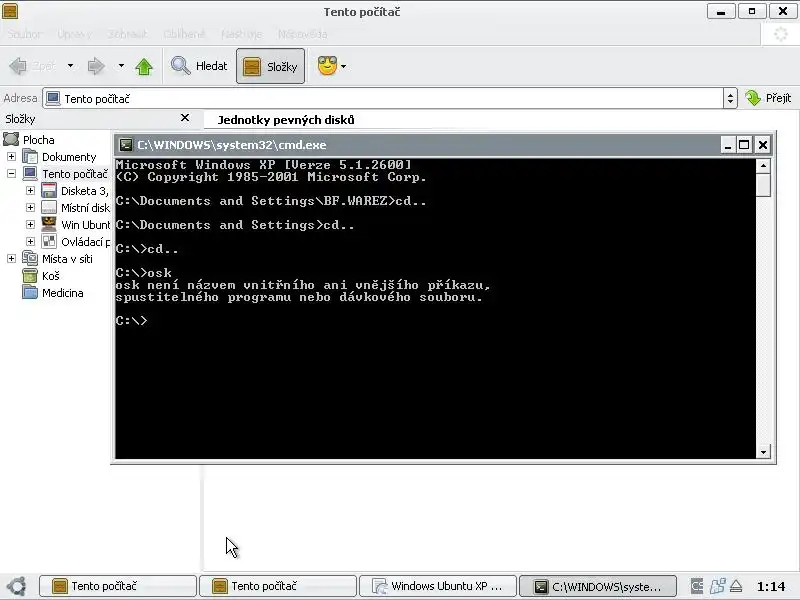Click the Místní disk drive icon
This screenshot has width=800, height=600.
point(49,208)
